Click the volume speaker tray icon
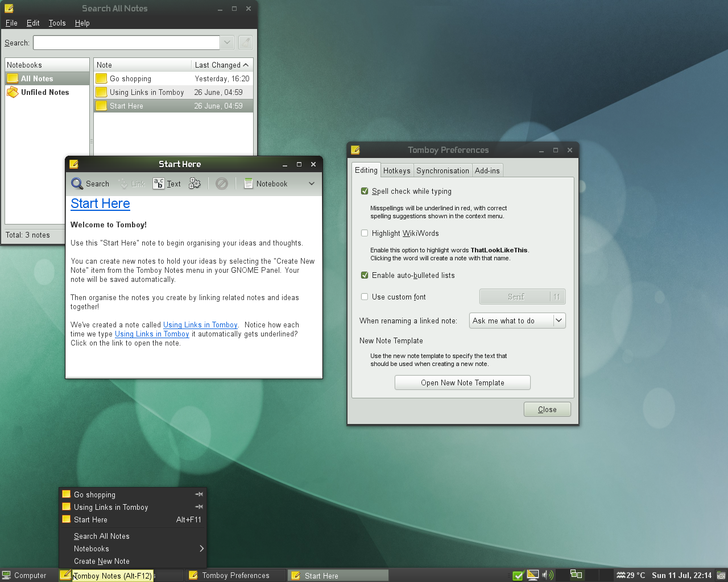 point(548,575)
